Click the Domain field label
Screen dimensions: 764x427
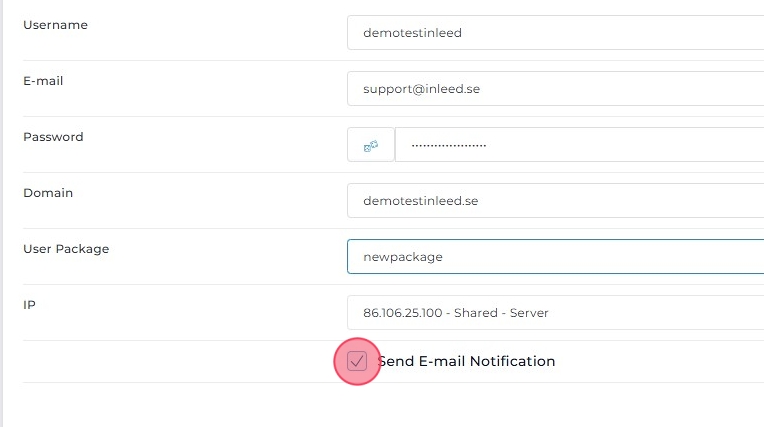[x=48, y=193]
